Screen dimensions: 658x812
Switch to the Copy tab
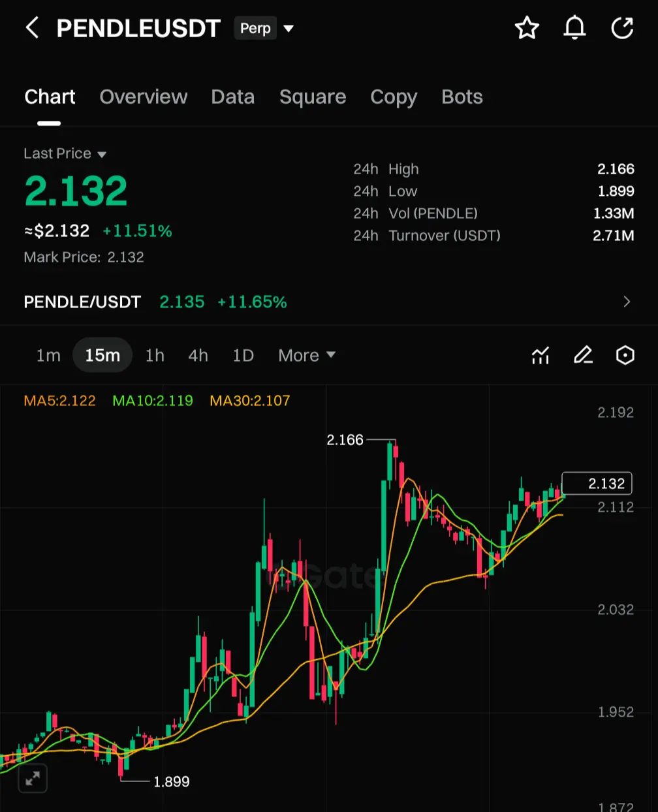coord(394,97)
